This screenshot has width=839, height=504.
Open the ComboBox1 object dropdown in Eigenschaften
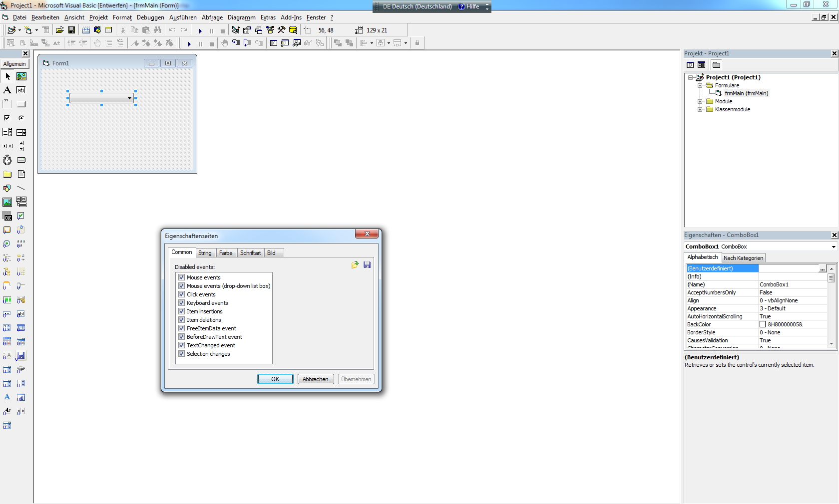tap(833, 247)
